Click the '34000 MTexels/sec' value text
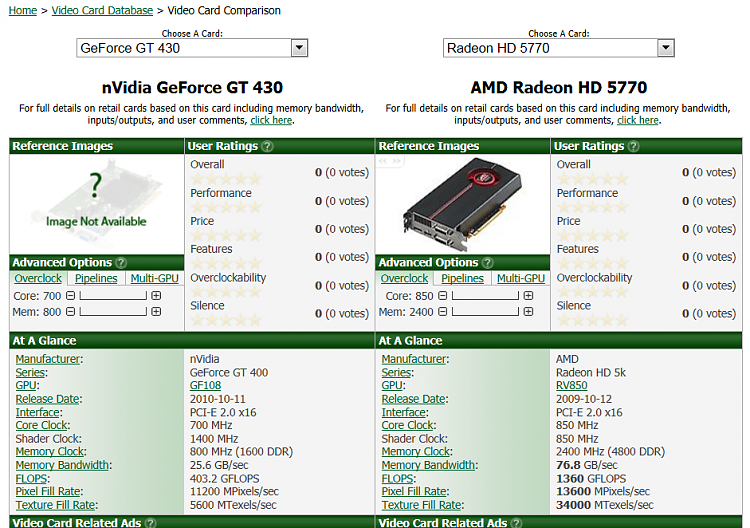The height and width of the screenshot is (528, 750). (605, 505)
